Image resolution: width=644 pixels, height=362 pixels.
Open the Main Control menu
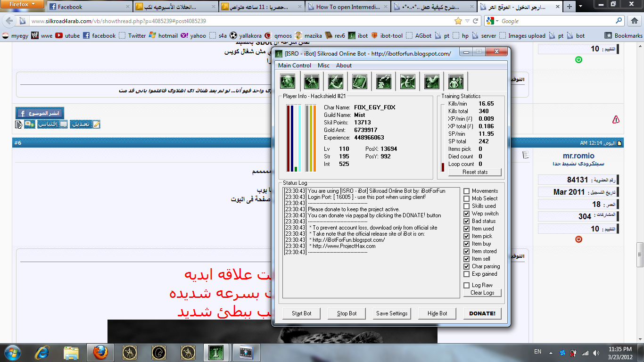295,66
